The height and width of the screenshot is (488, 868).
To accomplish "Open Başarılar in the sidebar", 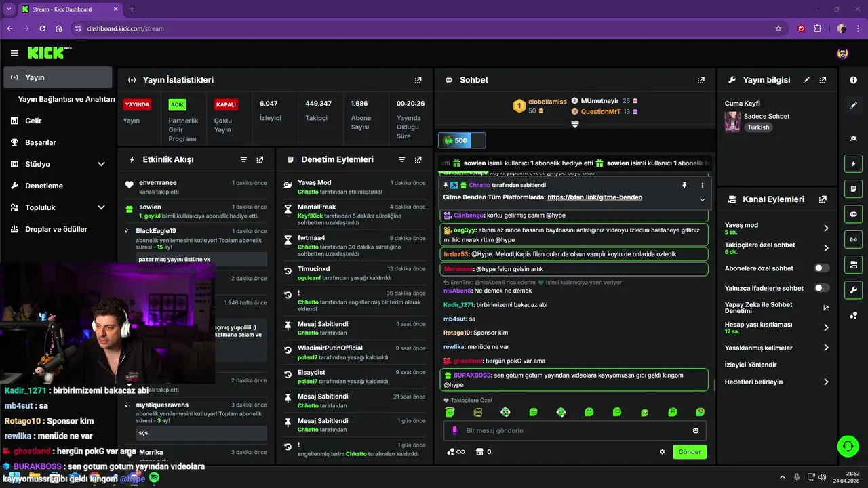I will pos(58,142).
